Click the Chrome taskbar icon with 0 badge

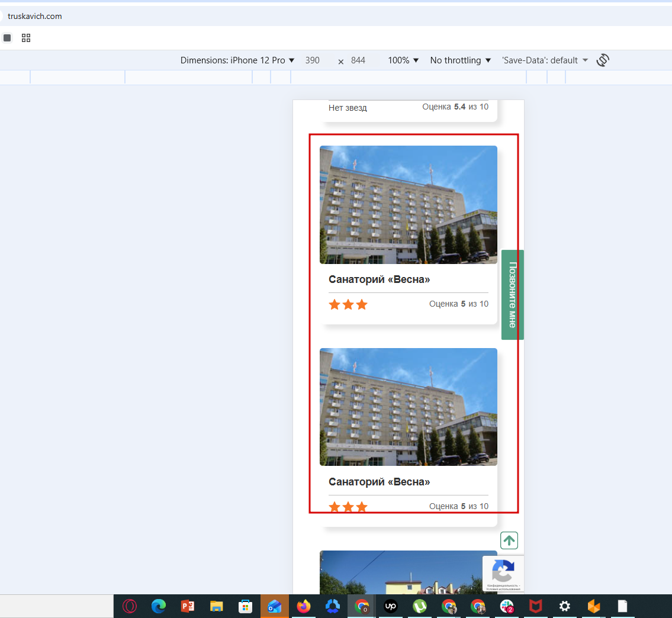coord(362,606)
